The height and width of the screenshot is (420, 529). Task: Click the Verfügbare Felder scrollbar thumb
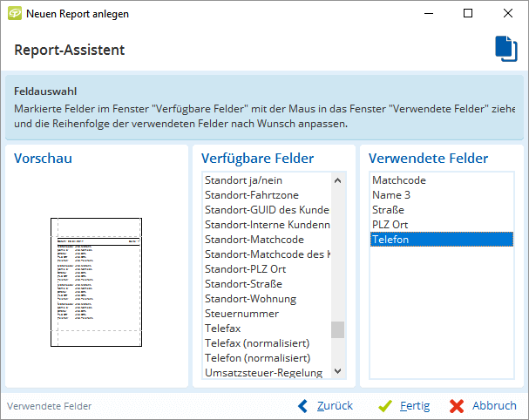(337, 329)
